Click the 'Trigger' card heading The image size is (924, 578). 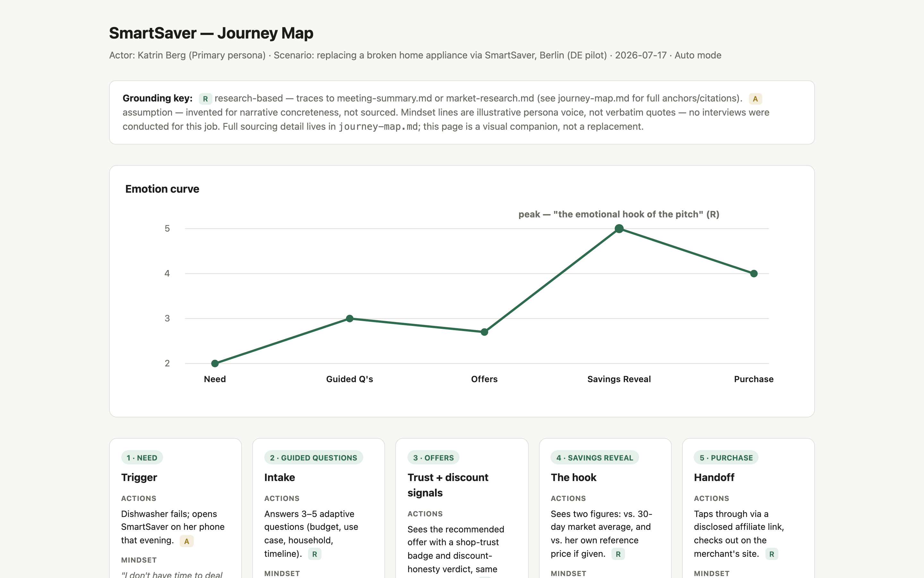pyautogui.click(x=139, y=477)
